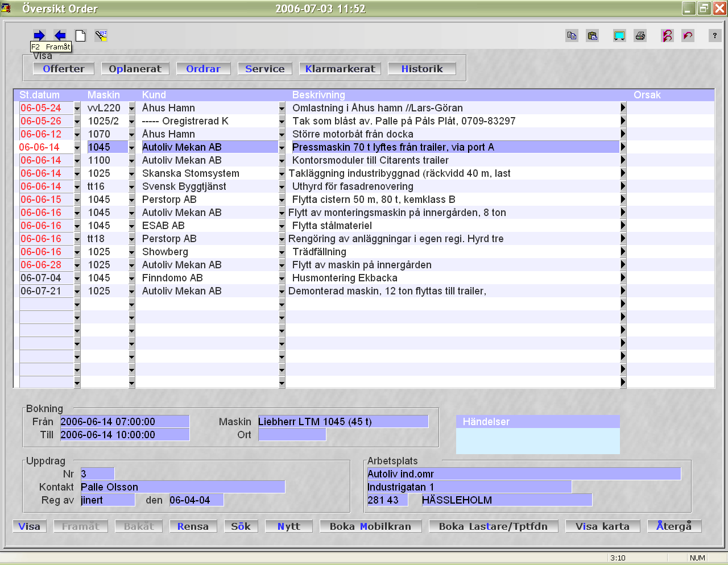Click the Från date-time field
The image size is (728, 565).
[125, 422]
